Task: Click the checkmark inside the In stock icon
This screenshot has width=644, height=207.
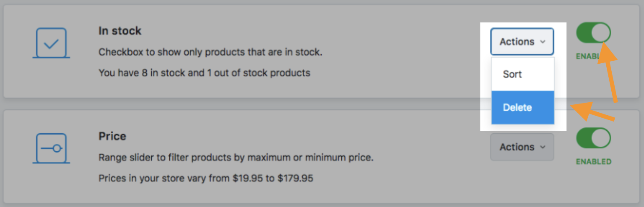Action: (x=51, y=44)
